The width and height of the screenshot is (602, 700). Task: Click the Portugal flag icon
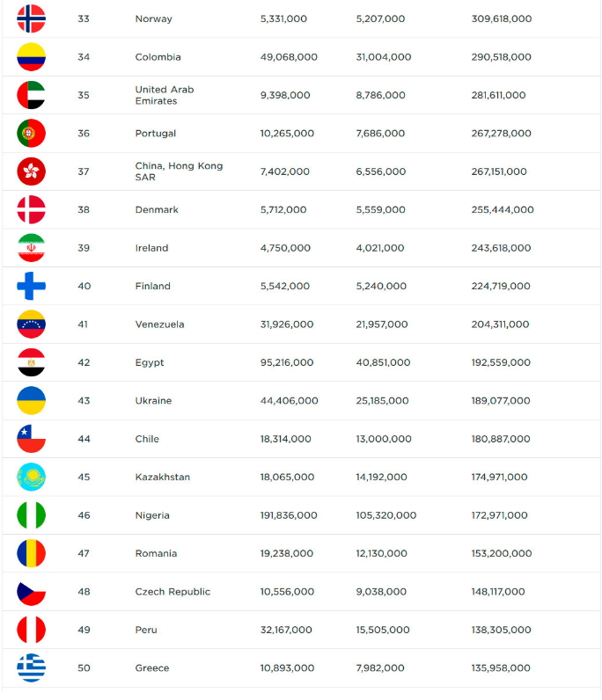(32, 134)
